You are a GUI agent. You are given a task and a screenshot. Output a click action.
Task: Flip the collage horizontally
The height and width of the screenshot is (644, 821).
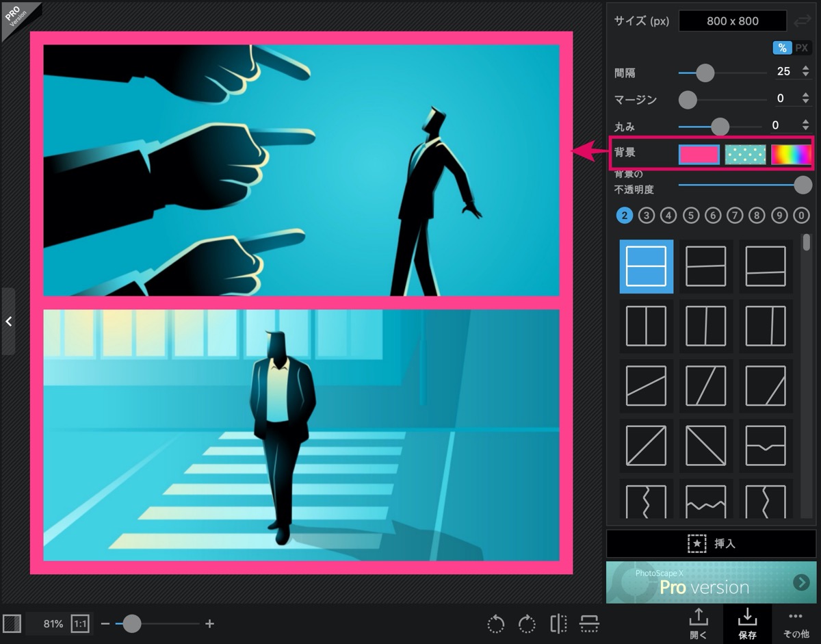[x=558, y=623]
